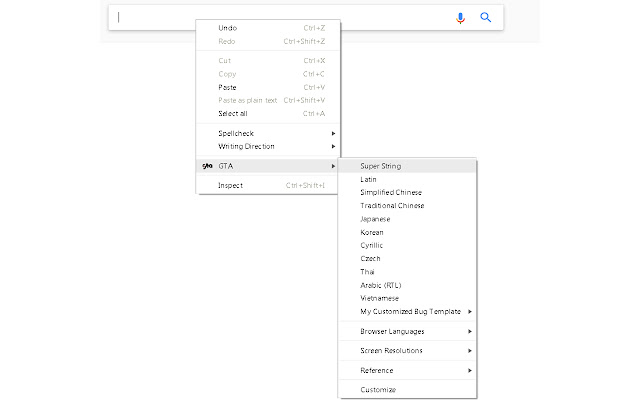Click the GTA extension icon in menu
Screen dimensions: 640x400
pos(207,166)
